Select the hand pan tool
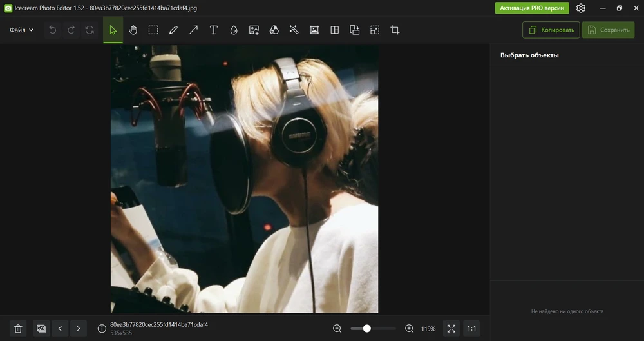 pos(133,30)
